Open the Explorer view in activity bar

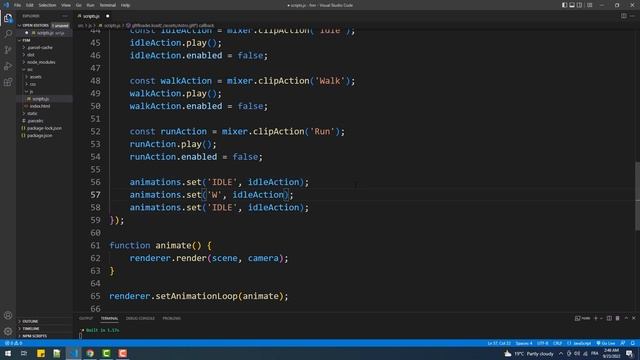[x=8, y=18]
